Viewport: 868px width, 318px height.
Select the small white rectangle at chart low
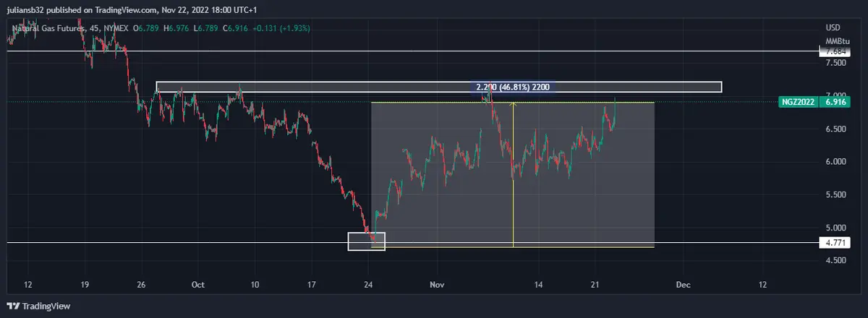coord(367,241)
